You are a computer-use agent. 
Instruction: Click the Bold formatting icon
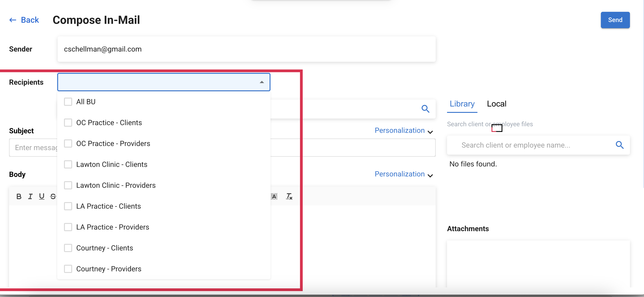(x=19, y=196)
